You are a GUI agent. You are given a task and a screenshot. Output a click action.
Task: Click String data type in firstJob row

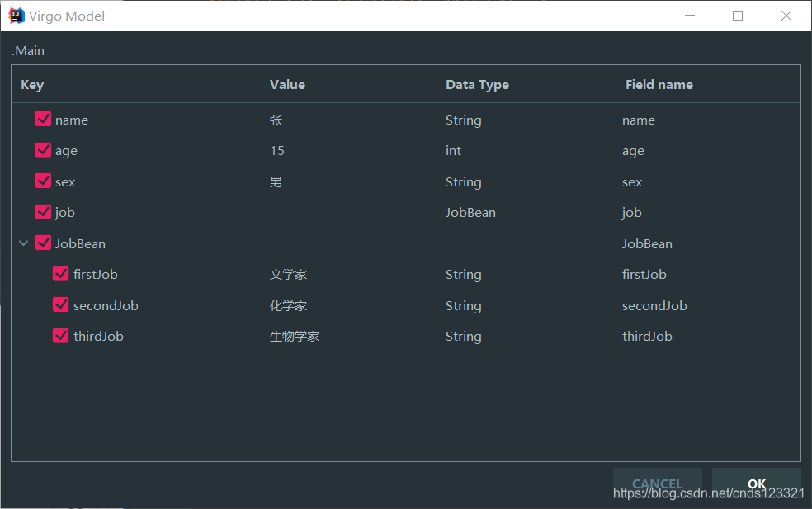tap(464, 275)
